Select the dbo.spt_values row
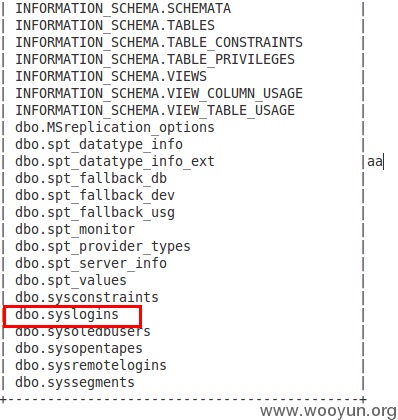Viewport: 398px width, 420px height. coord(71,280)
